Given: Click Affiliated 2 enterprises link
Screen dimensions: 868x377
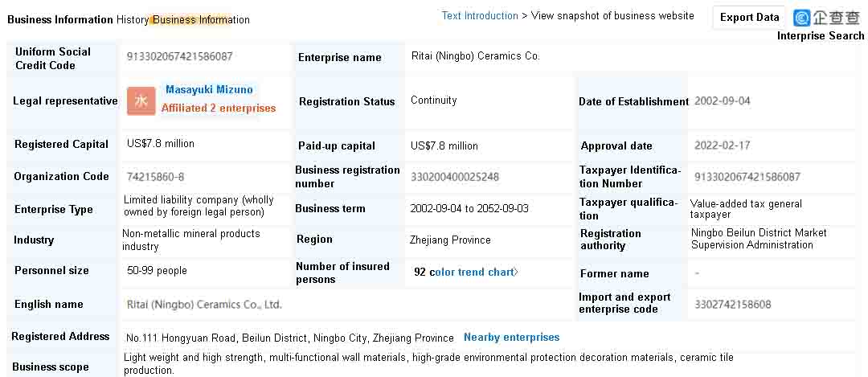Looking at the screenshot, I should point(218,109).
